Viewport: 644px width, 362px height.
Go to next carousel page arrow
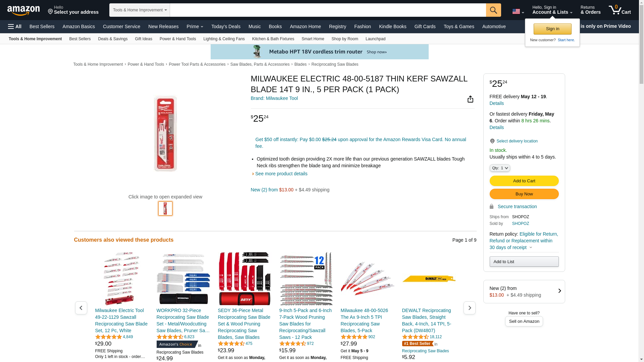click(470, 308)
